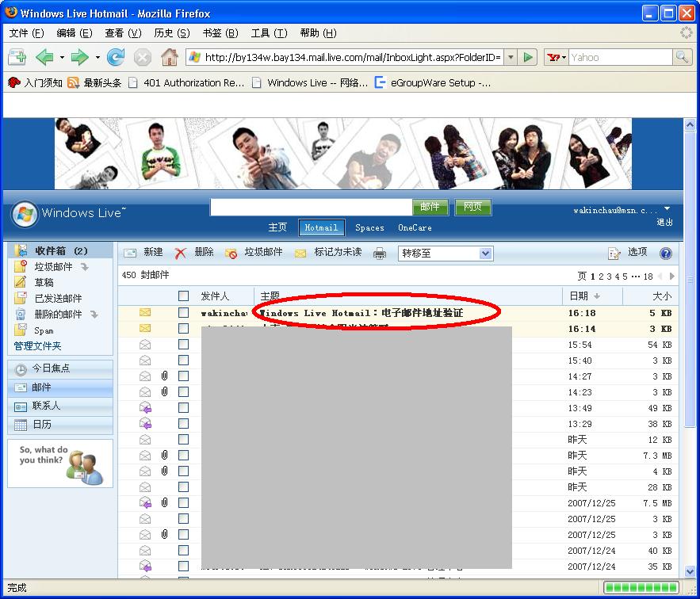Open the URL bar history dropdown arrow
This screenshot has height=599, width=700.
pos(511,57)
